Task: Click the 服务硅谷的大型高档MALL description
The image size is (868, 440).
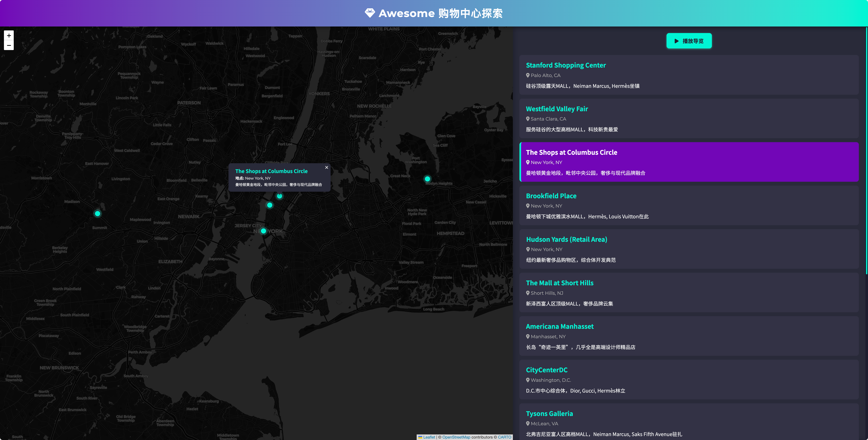Action: point(572,129)
